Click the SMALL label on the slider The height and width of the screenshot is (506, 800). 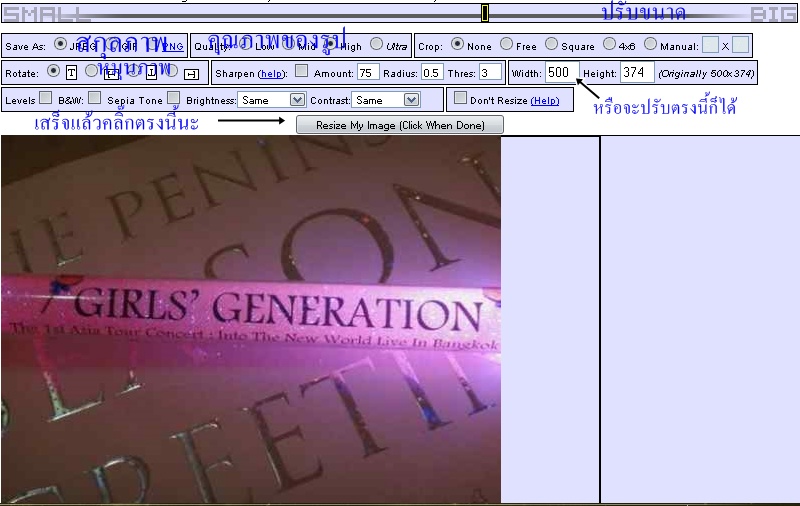click(47, 14)
